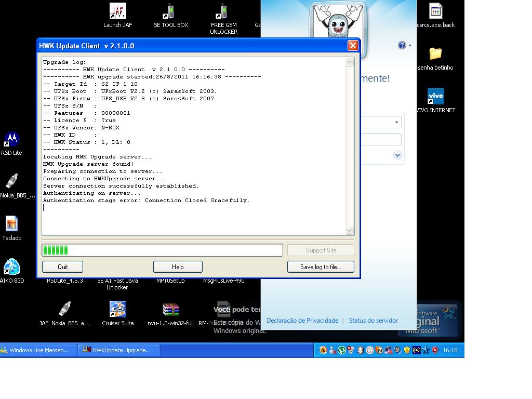Open Declaração de Privacidade link
The height and width of the screenshot is (399, 532).
coord(302,320)
